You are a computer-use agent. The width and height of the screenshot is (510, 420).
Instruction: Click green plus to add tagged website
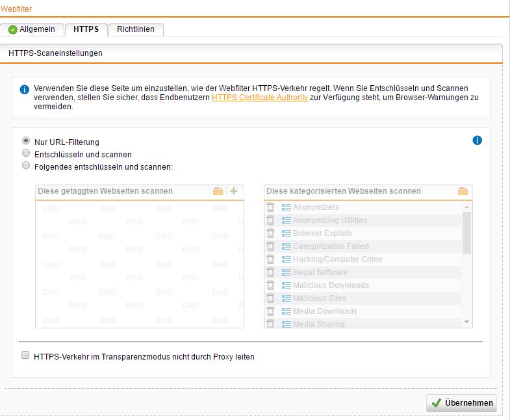234,191
